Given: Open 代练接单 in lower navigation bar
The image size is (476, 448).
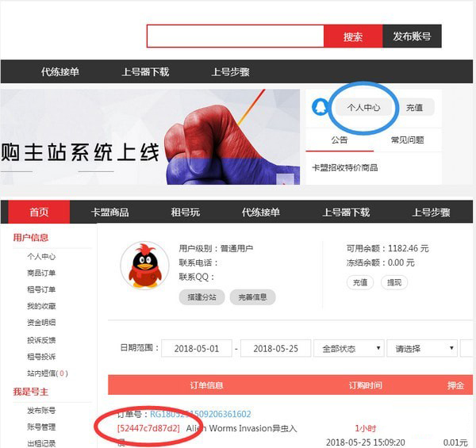Looking at the screenshot, I should click(x=261, y=212).
